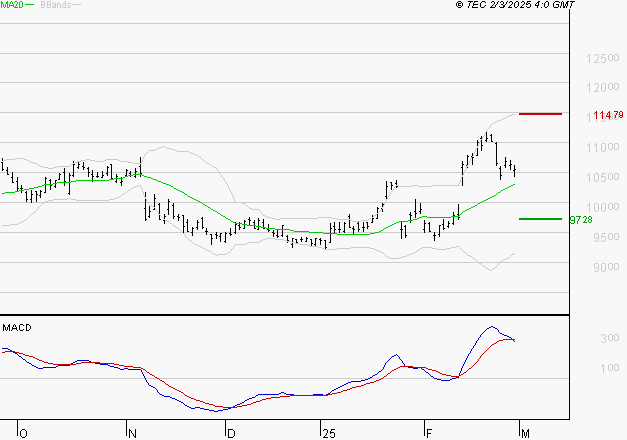Select the 9000 price axis label

606,267
